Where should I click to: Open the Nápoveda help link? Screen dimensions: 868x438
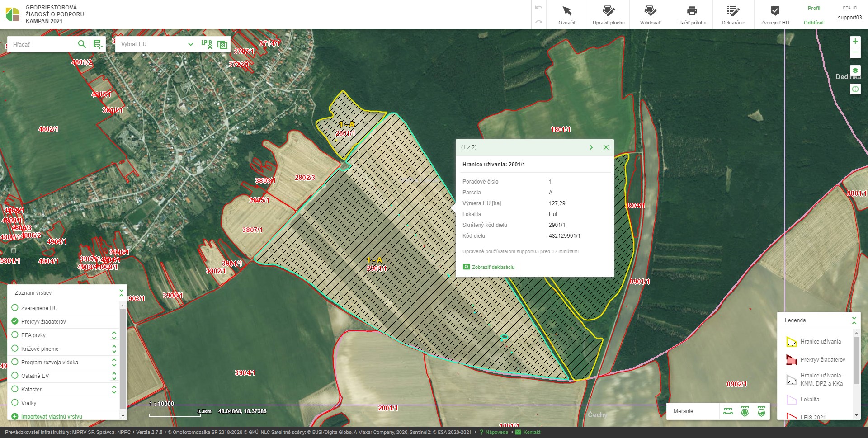pos(496,432)
